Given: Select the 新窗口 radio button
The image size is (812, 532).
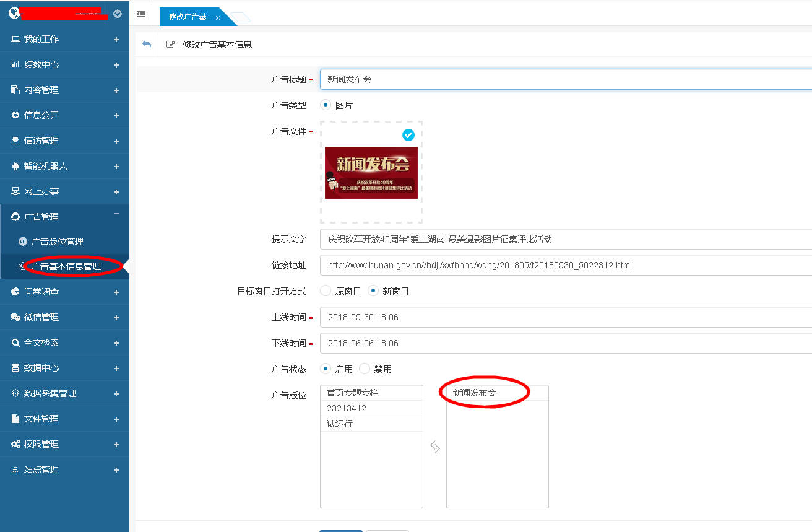Looking at the screenshot, I should pyautogui.click(x=373, y=290).
